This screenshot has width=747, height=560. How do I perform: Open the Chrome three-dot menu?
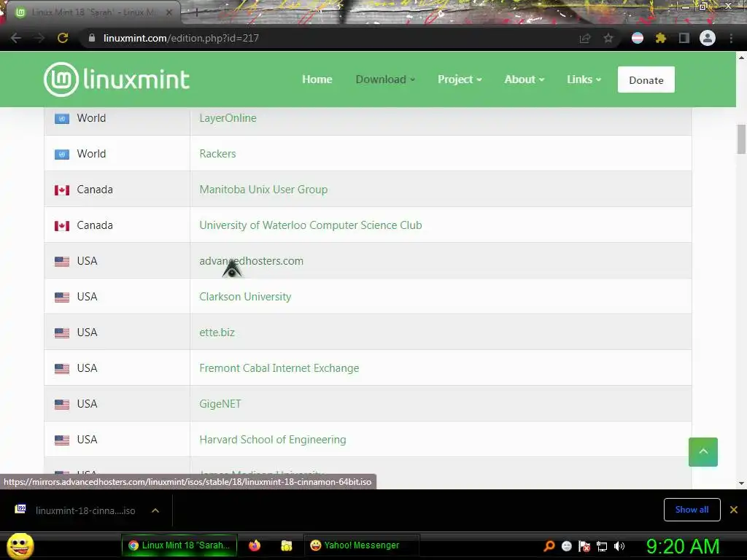(x=731, y=38)
